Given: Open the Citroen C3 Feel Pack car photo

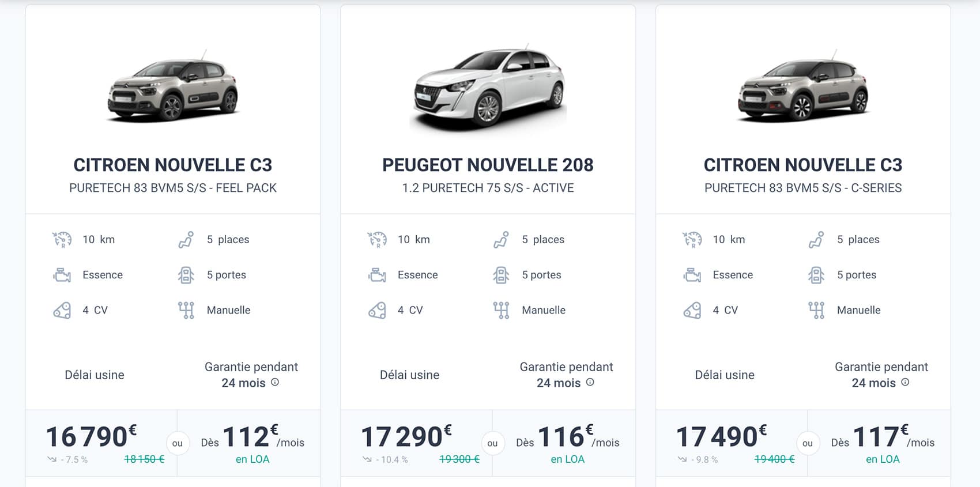Looking at the screenshot, I should tap(173, 88).
